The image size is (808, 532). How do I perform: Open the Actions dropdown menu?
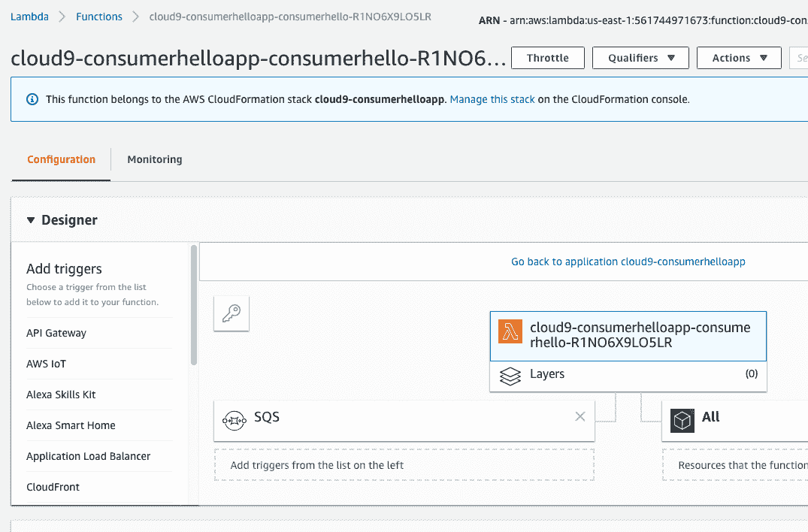click(740, 58)
